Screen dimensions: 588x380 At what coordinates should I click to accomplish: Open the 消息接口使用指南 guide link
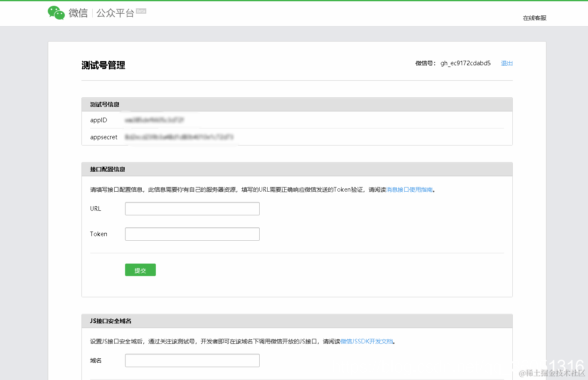coord(410,190)
